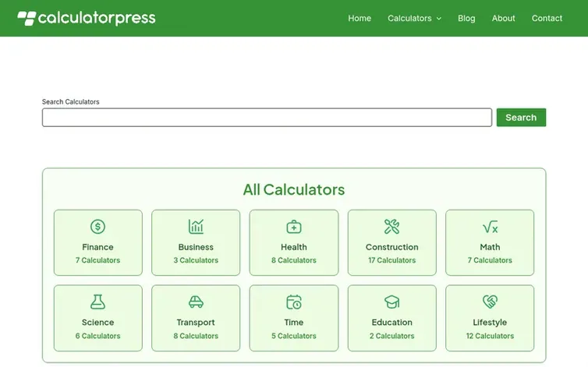Image resolution: width=588 pixels, height=367 pixels.
Task: Open the Transport car icon
Action: [x=196, y=302]
